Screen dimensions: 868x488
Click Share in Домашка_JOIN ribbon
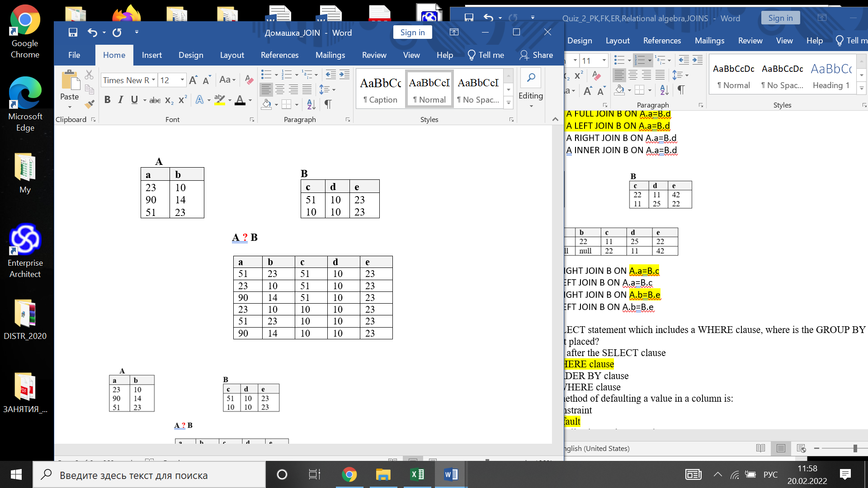pyautogui.click(x=536, y=55)
